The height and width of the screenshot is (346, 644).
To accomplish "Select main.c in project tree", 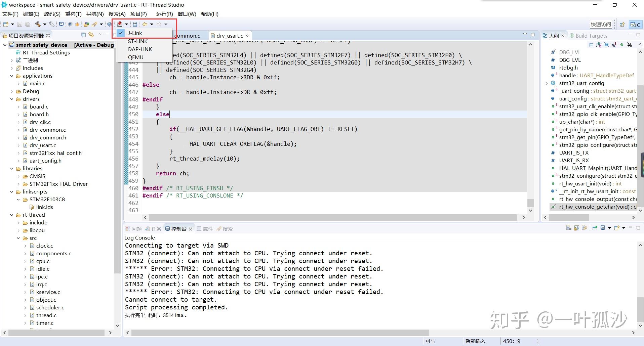I will tap(37, 84).
